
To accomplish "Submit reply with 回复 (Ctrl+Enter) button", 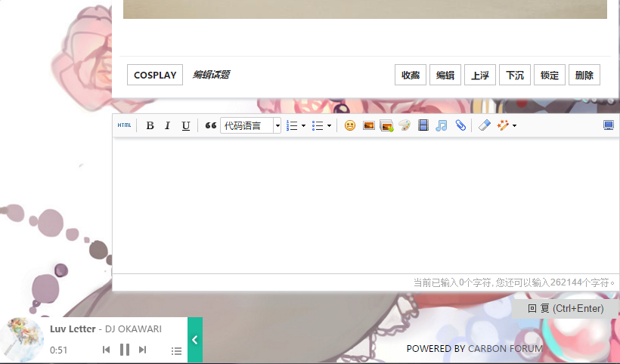I will (x=566, y=308).
